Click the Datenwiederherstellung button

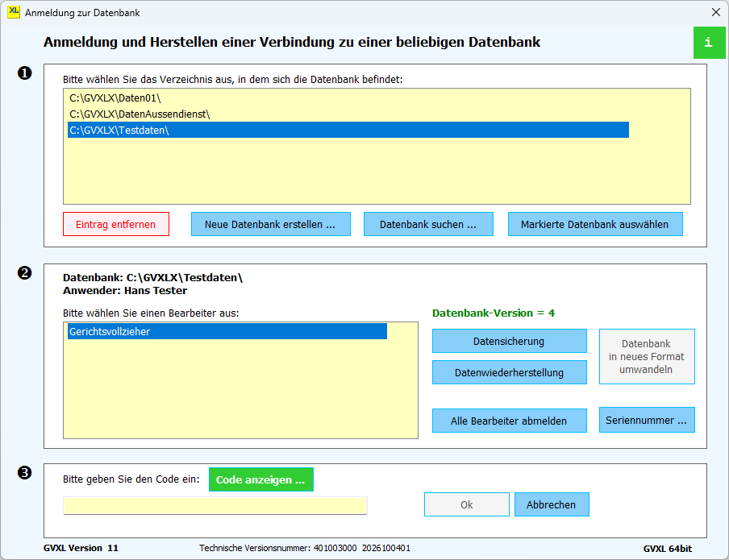click(x=509, y=373)
